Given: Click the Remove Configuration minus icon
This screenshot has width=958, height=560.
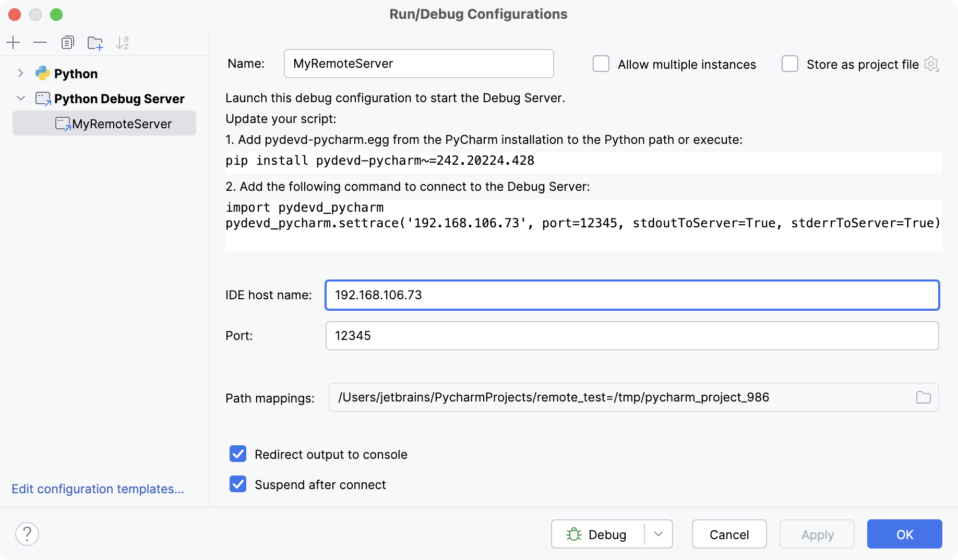Looking at the screenshot, I should [x=40, y=42].
